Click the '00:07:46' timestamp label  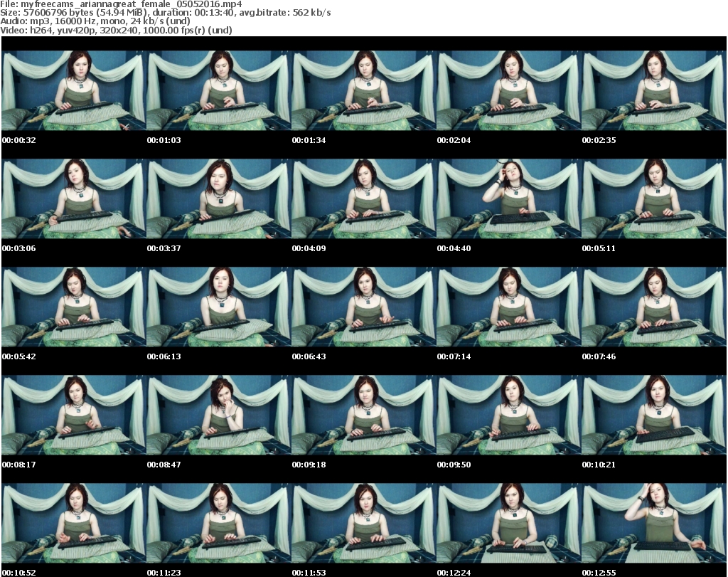click(x=599, y=356)
